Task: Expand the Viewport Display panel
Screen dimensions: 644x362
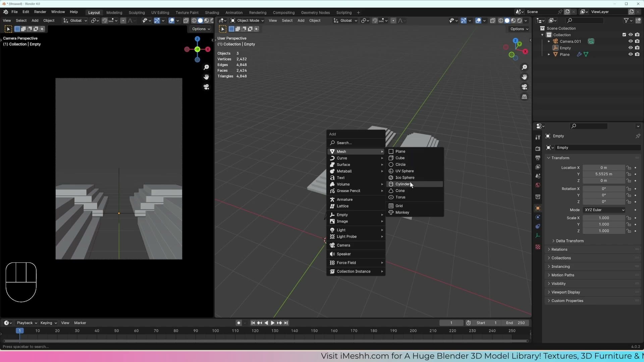Action: pyautogui.click(x=566, y=292)
